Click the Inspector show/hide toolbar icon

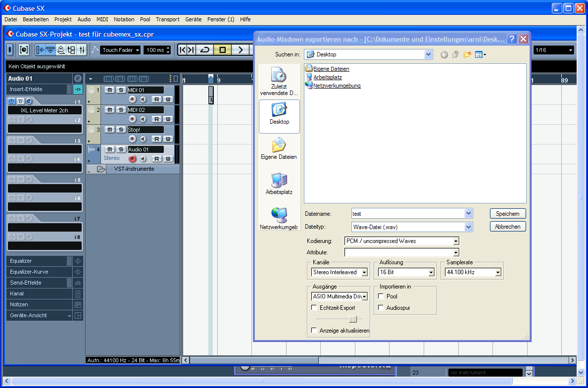pyautogui.click(x=40, y=50)
